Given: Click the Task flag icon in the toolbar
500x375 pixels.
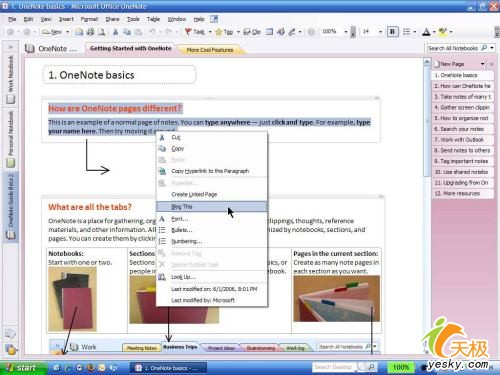Looking at the screenshot, I should coord(188,32).
